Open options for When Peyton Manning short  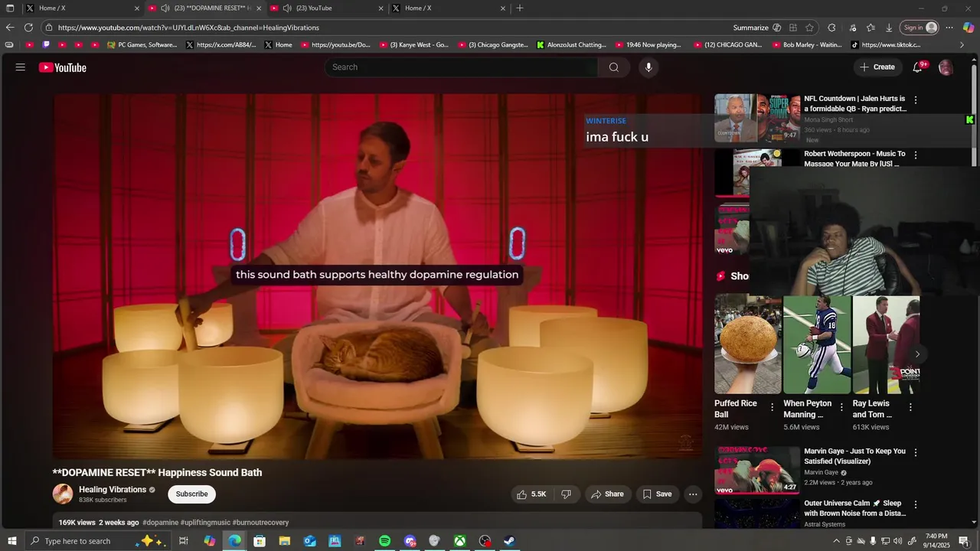(841, 407)
